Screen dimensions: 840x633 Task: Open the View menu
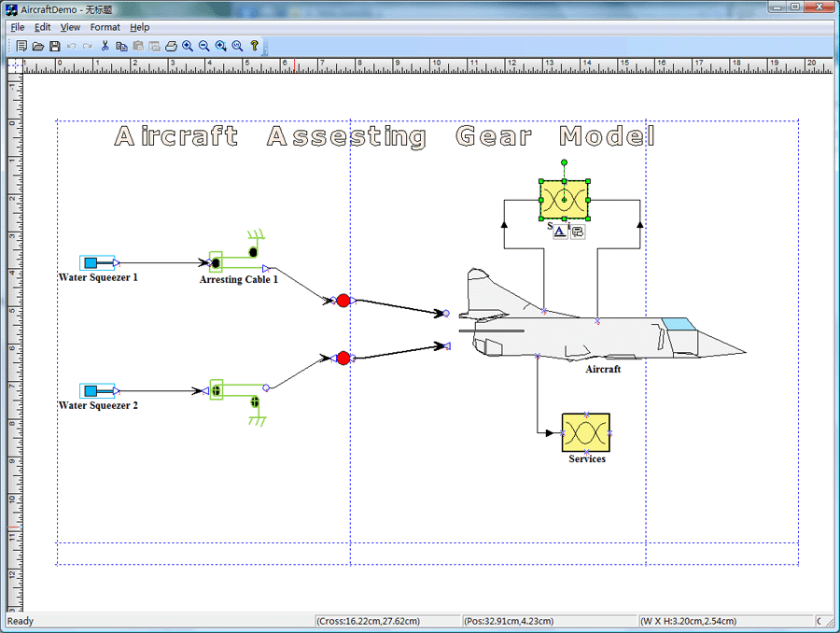(70, 27)
